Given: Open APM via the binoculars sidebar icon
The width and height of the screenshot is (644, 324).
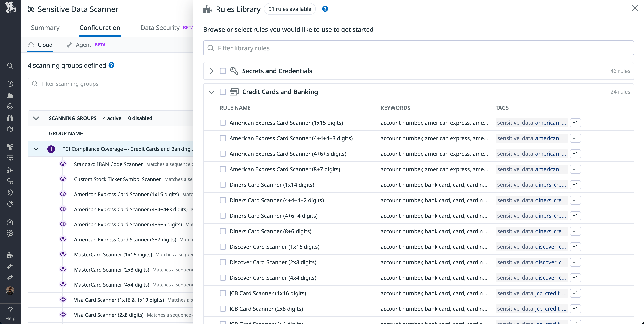Looking at the screenshot, I should click(x=10, y=118).
